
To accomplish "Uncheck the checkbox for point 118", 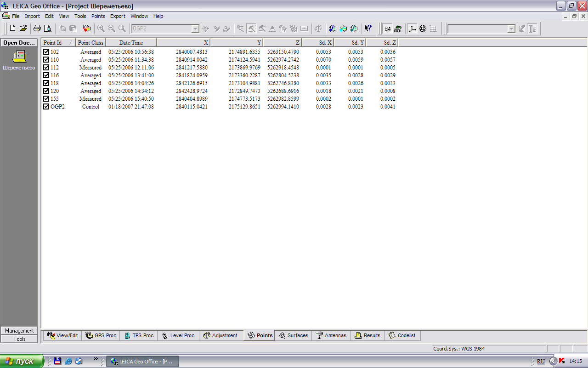I will coord(46,83).
